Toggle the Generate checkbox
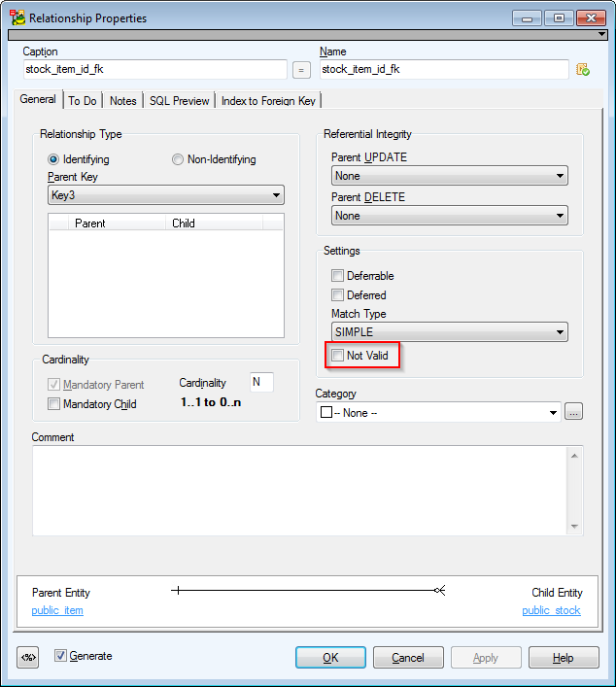Screen dimensions: 616x687 [x=60, y=656]
